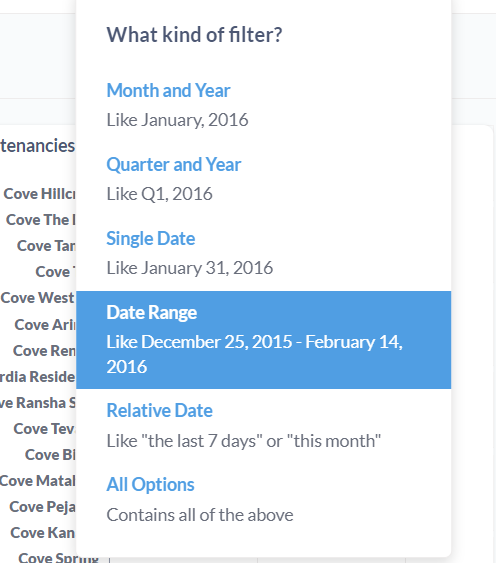This screenshot has height=563, width=496.
Task: Click the Cove Tev axis label
Action: click(45, 429)
